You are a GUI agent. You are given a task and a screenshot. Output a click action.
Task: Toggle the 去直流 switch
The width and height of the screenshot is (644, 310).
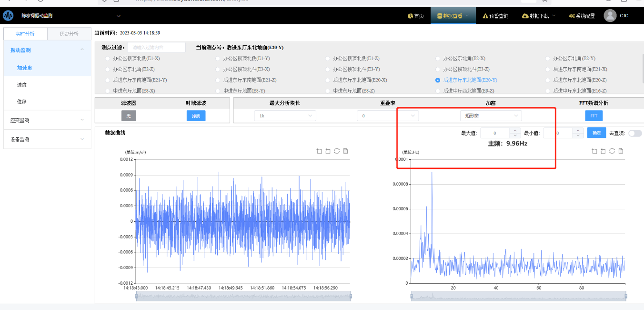[x=634, y=133]
